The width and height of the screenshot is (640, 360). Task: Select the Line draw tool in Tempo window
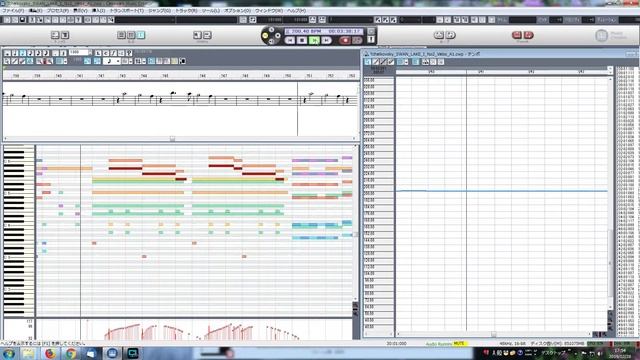tap(383, 62)
